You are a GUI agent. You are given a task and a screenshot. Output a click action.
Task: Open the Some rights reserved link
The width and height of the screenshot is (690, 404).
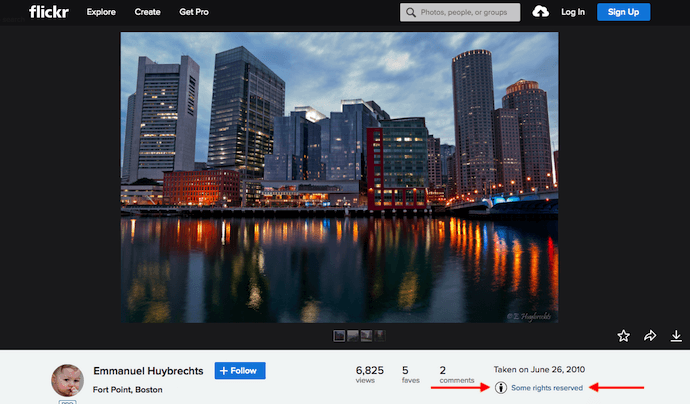(547, 388)
